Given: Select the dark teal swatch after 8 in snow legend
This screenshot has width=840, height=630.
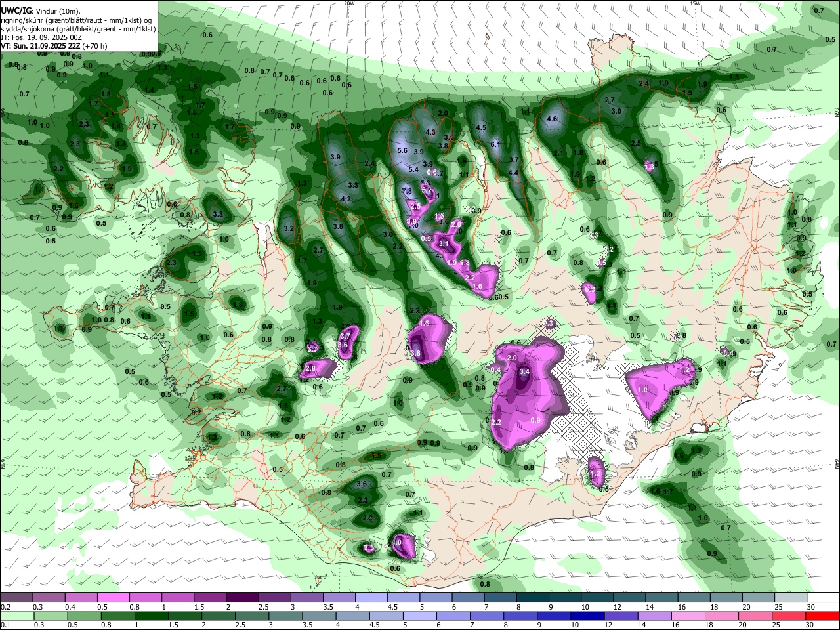Looking at the screenshot, I should pyautogui.click(x=533, y=598).
